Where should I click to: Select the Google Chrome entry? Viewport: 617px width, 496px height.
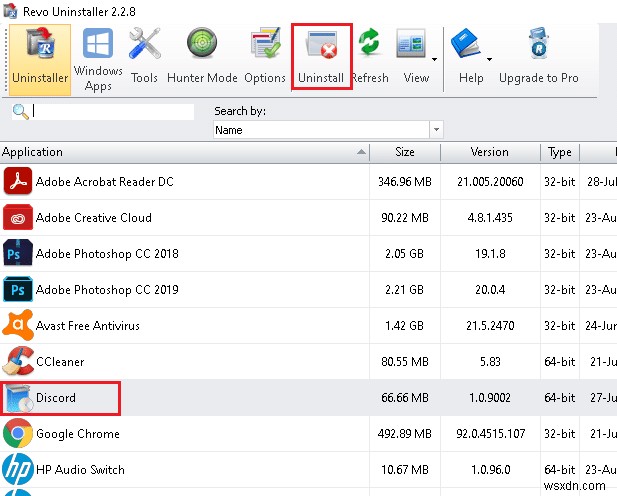[308, 433]
